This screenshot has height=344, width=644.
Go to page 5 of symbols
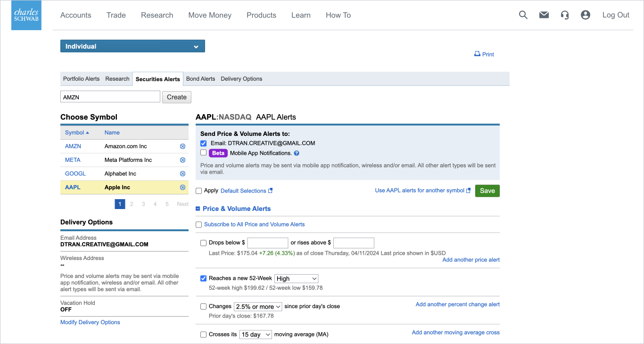167,204
